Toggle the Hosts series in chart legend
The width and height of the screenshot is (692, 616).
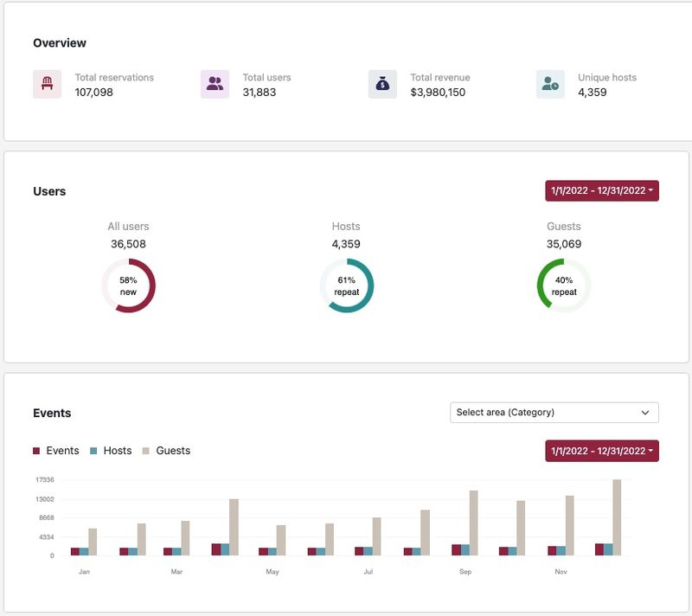[x=117, y=451]
